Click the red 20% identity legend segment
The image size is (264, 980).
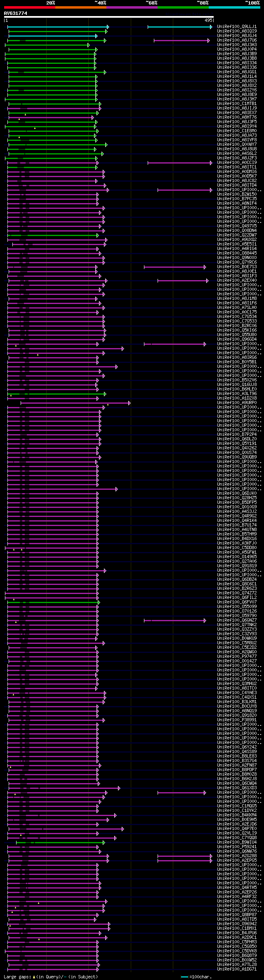[x=29, y=7]
